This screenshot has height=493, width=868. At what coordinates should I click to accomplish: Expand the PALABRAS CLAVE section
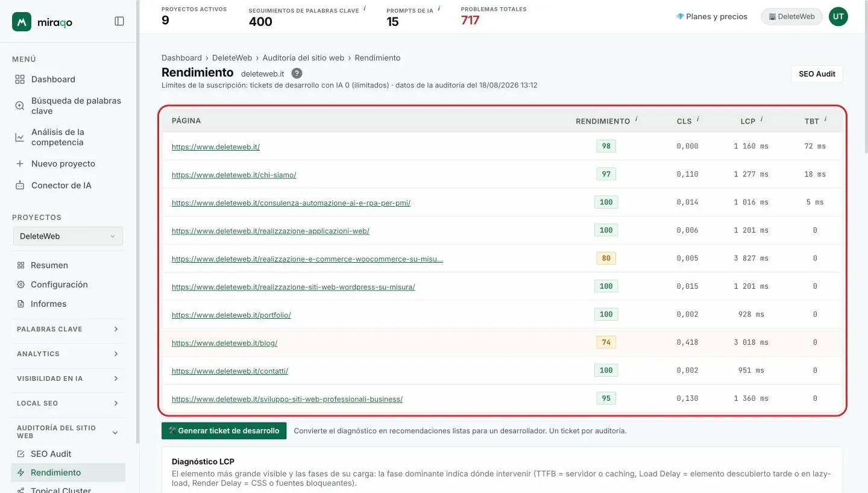(x=68, y=329)
